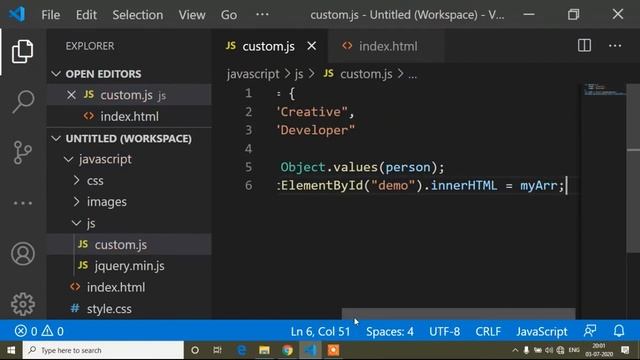640x360 pixels.
Task: Click the horizontal editor scrollbar
Action: click(458, 313)
